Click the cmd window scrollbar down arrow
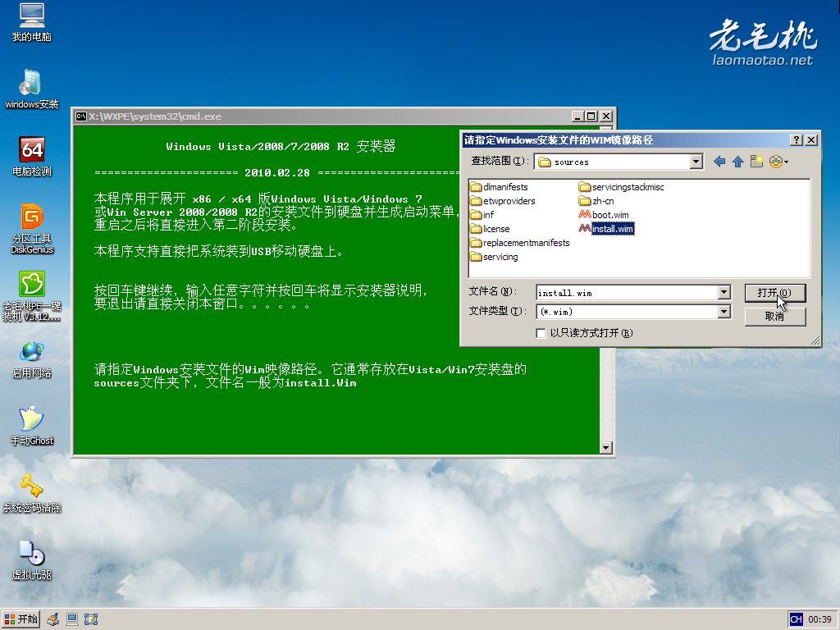Screen dimensions: 840x630 click(x=606, y=448)
